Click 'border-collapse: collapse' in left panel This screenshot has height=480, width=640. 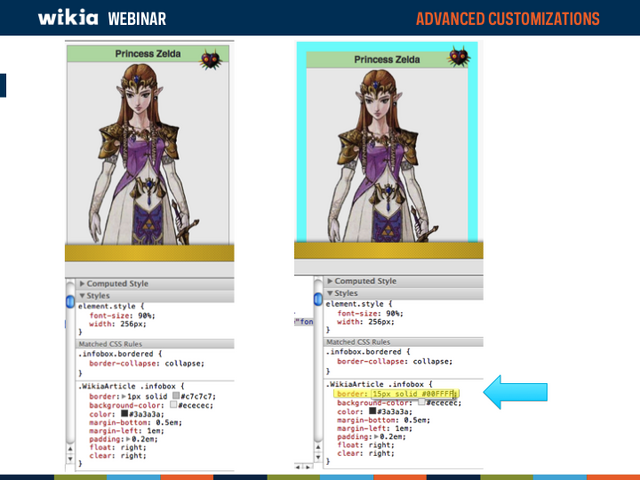[147, 363]
